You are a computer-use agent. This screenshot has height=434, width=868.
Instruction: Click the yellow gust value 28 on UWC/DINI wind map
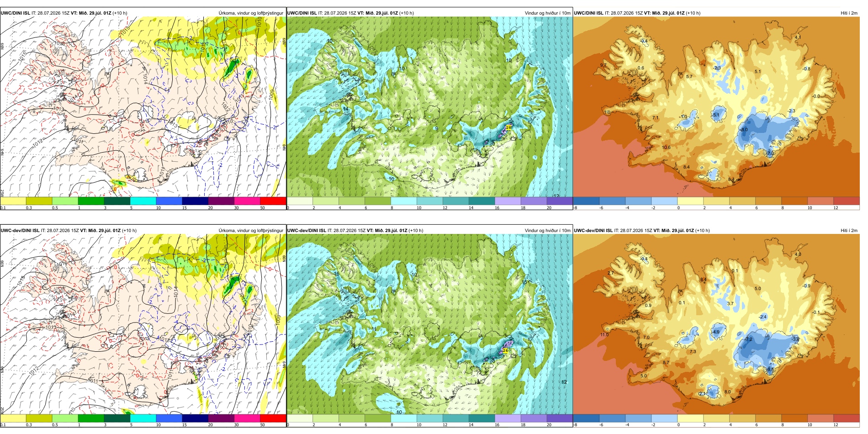point(508,127)
